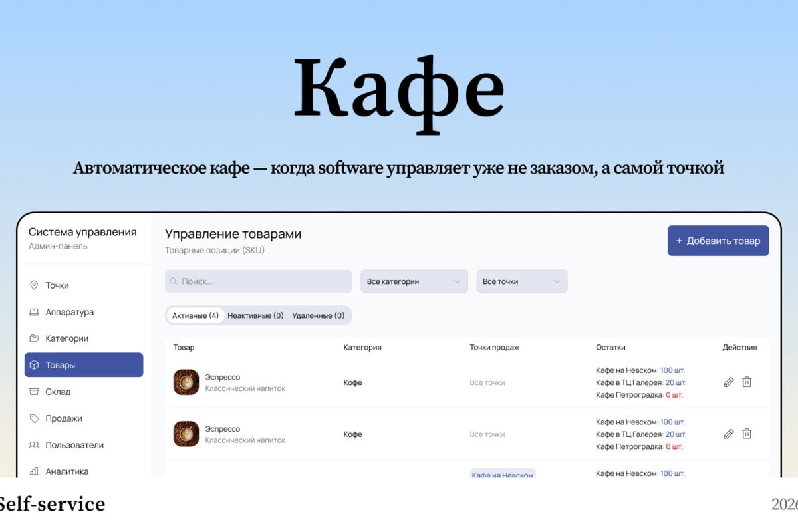This screenshot has height=532, width=798.
Task: Click the Остатки column header
Action: (x=610, y=347)
